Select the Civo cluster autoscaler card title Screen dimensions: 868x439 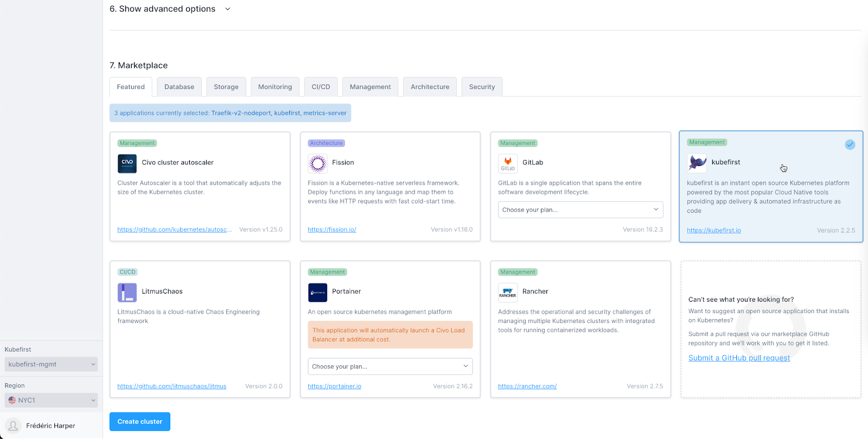point(177,162)
